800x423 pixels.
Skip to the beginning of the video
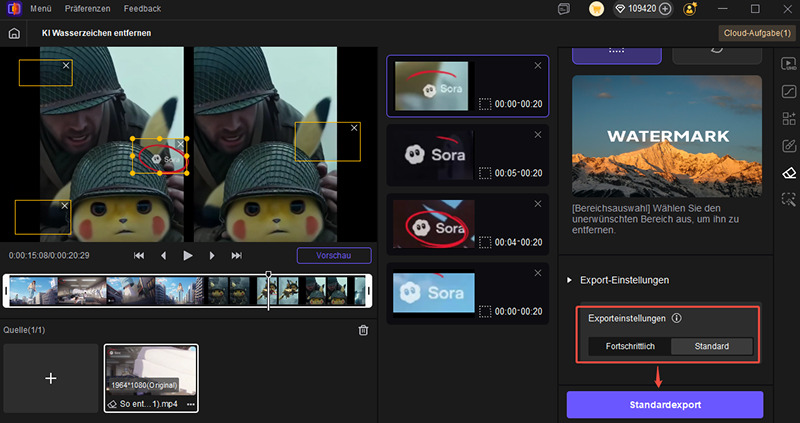(139, 256)
